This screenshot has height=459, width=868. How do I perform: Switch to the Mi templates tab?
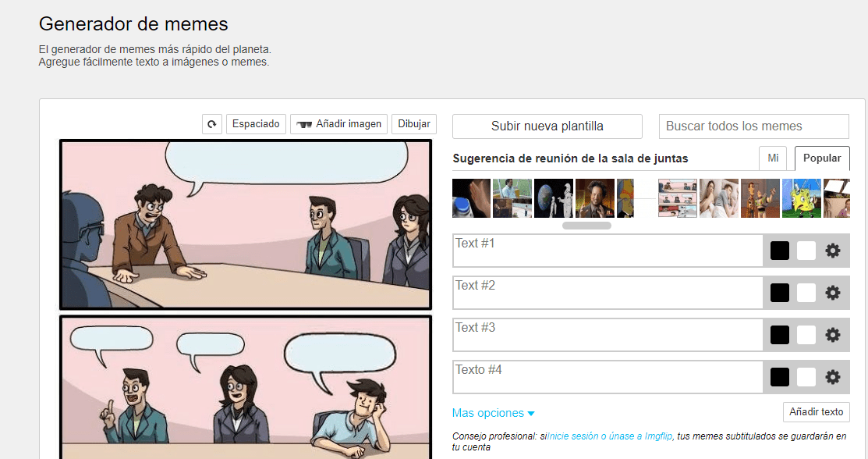tap(773, 158)
